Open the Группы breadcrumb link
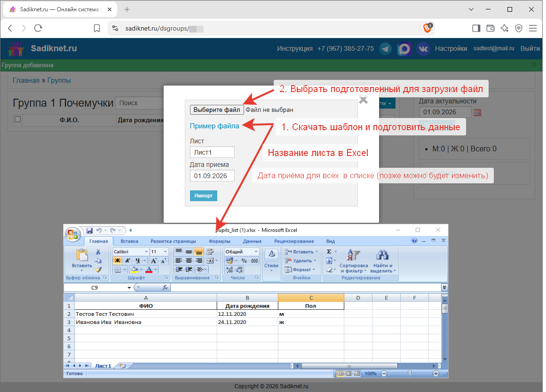The image size is (546, 392). [x=59, y=80]
